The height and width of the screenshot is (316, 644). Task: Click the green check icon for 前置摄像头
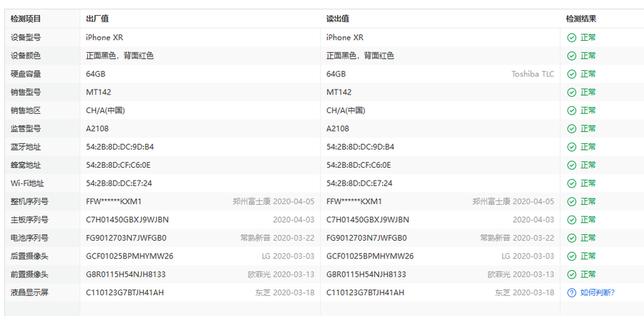pyautogui.click(x=572, y=274)
